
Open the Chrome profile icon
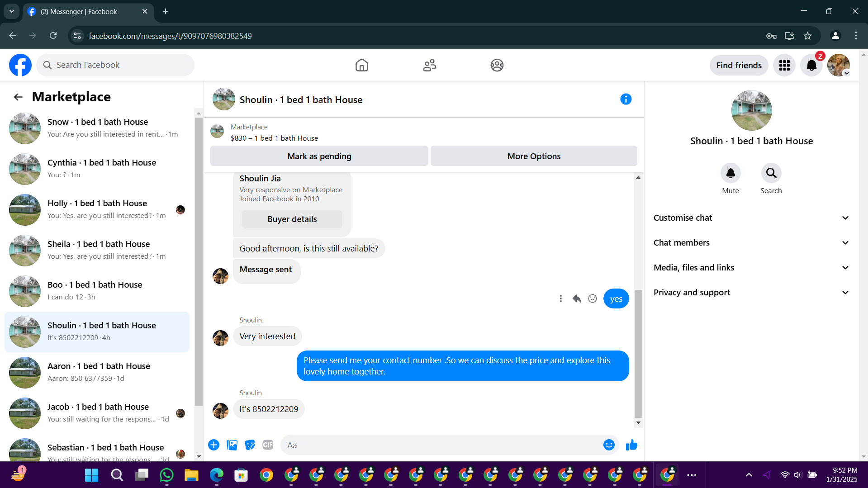point(835,36)
